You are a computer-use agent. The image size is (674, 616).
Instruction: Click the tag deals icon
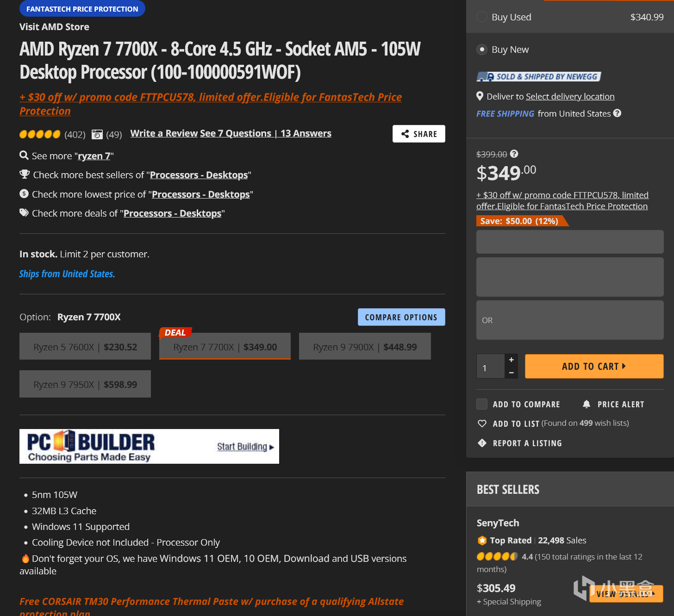pos(24,212)
